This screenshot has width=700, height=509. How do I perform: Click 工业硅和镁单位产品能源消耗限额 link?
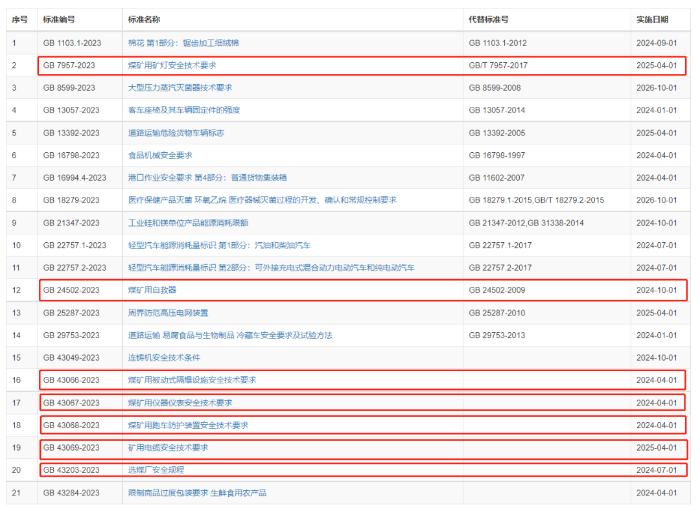pos(190,222)
